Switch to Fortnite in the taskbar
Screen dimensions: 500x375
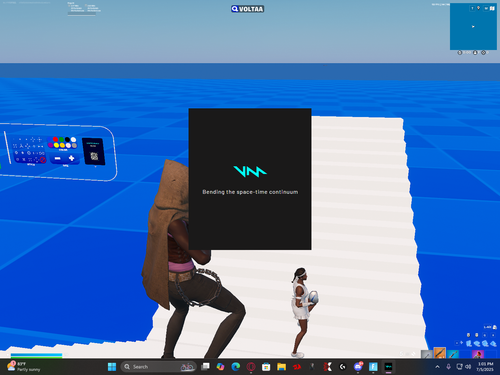[x=373, y=367]
